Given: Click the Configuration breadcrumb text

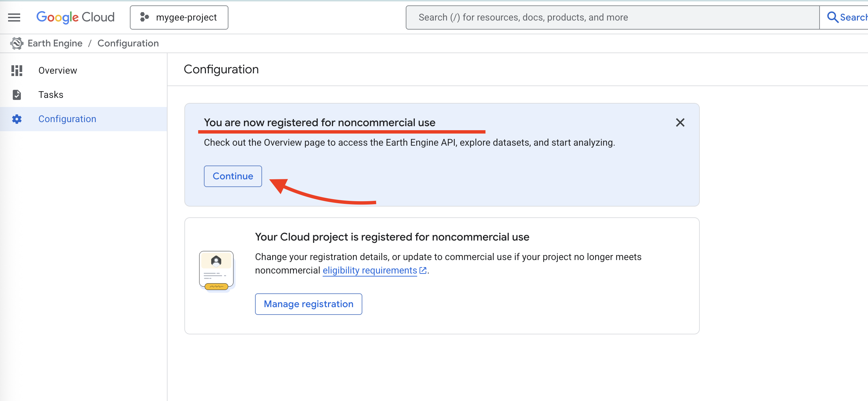Looking at the screenshot, I should (x=128, y=43).
